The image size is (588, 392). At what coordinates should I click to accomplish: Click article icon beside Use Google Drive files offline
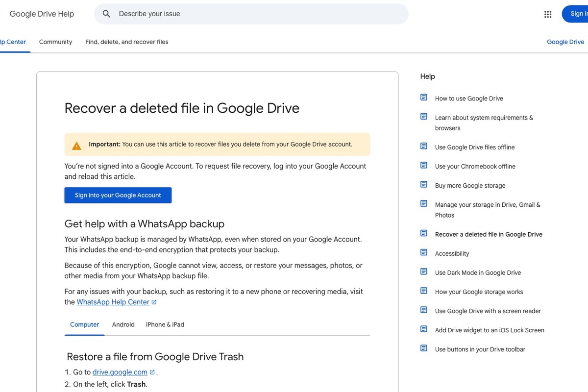(x=424, y=146)
